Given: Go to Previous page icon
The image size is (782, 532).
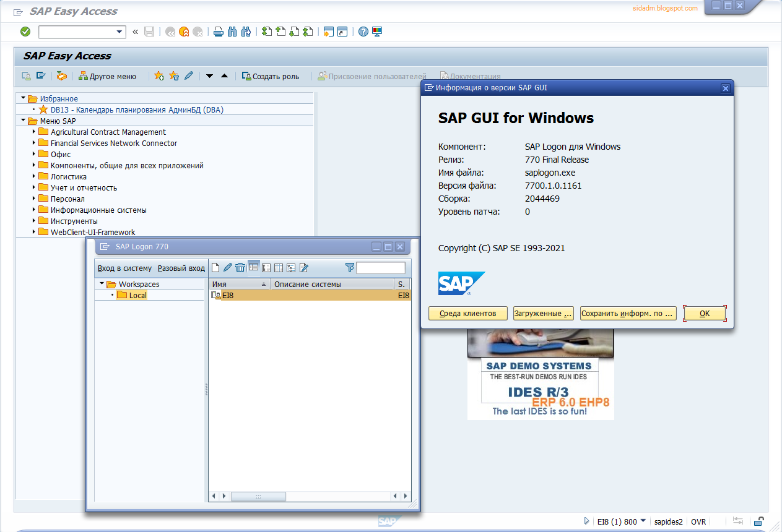Looking at the screenshot, I should [280, 32].
